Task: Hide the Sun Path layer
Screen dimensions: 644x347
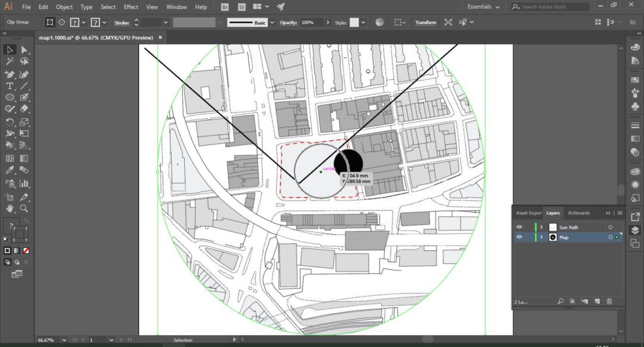Action: [519, 227]
